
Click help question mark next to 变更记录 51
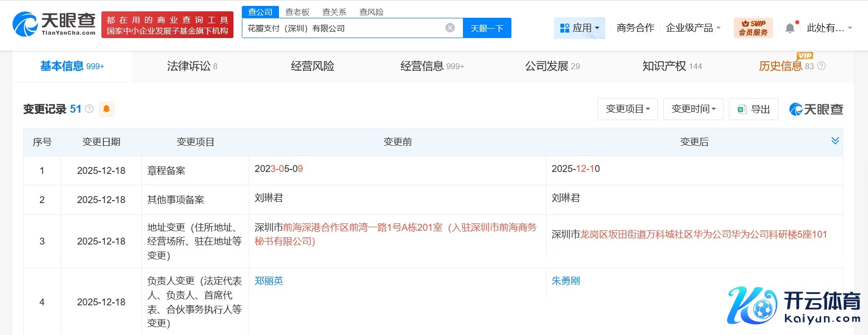[x=90, y=109]
